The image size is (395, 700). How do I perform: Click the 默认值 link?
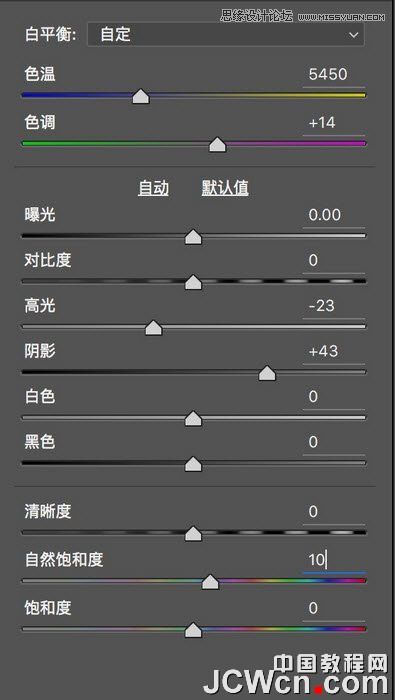pyautogui.click(x=225, y=189)
